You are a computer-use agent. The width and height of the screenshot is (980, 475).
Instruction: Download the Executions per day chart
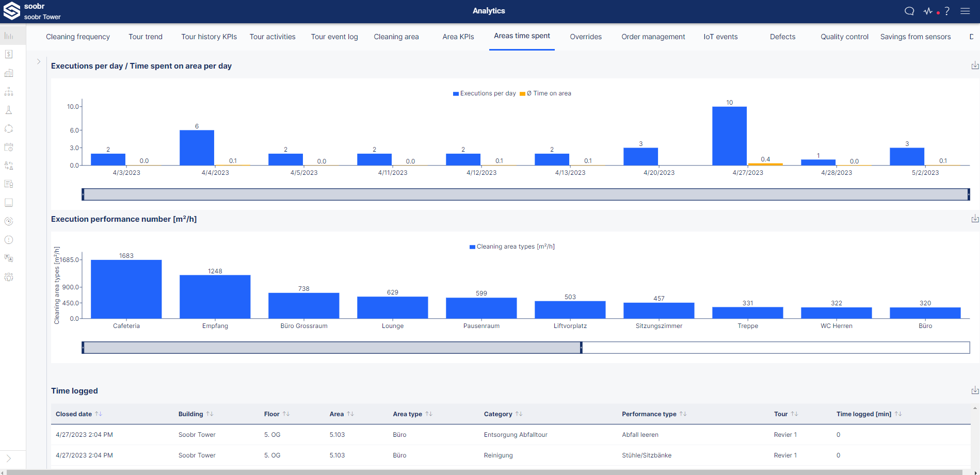pos(975,65)
